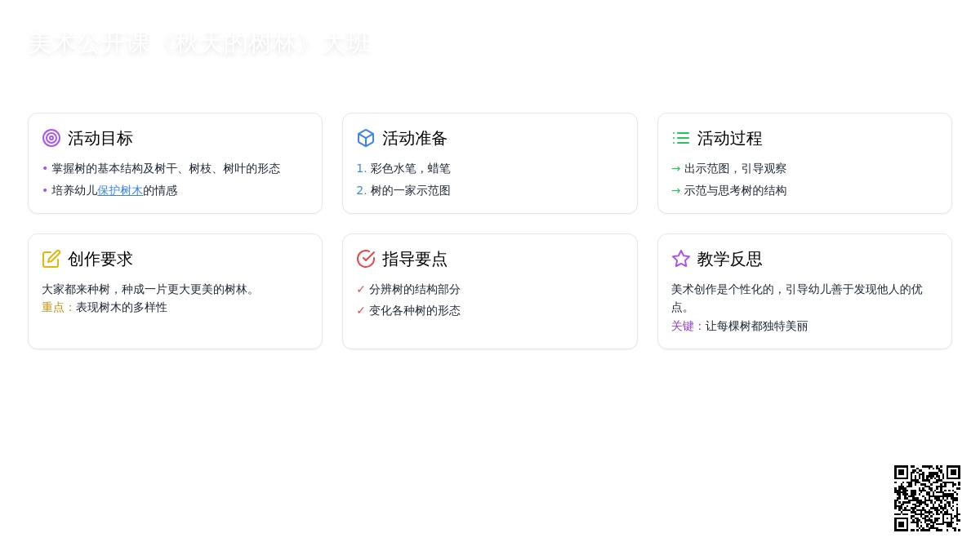Screen dimensions: 980x551
Task: Select the 活动目标 card heading
Action: coord(100,138)
